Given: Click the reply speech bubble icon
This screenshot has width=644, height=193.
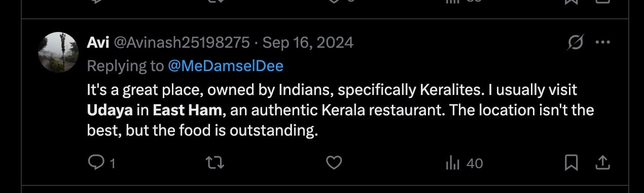Looking at the screenshot, I should pos(95,163).
